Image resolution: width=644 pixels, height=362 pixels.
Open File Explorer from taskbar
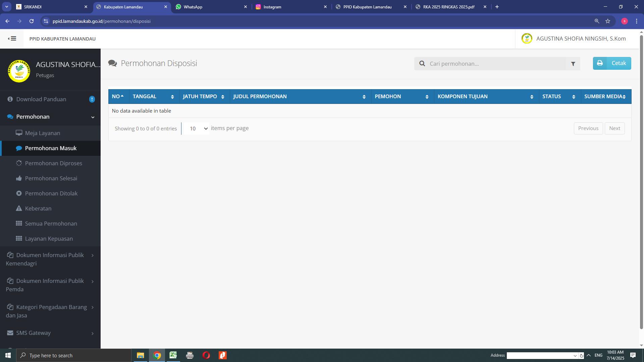tap(140, 355)
